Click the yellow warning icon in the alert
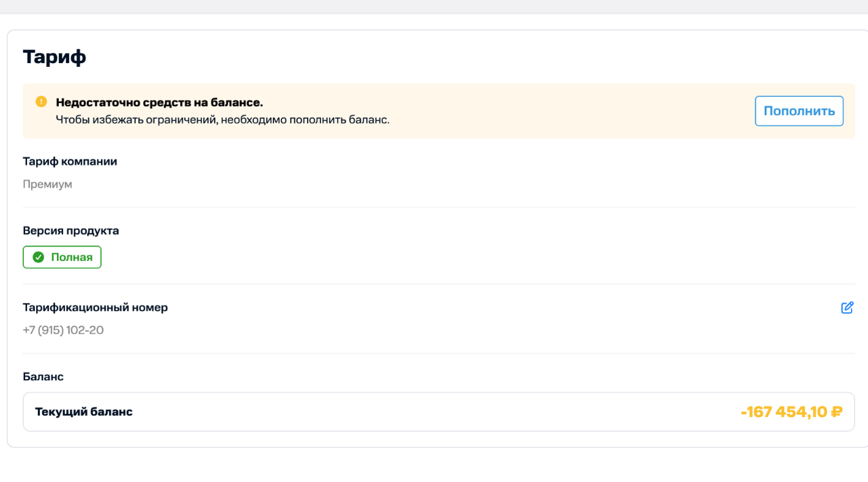Screen dimensions: 868x482 coord(41,101)
